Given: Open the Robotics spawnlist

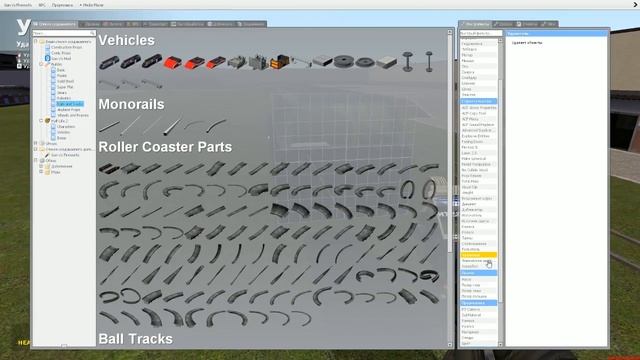Looking at the screenshot, I should [x=64, y=98].
